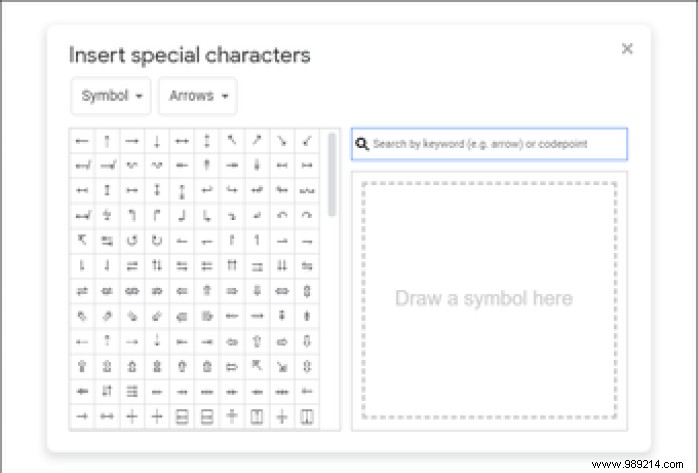
Task: Insert the simple left-right arrow ↔ in the top row
Action: (182, 141)
